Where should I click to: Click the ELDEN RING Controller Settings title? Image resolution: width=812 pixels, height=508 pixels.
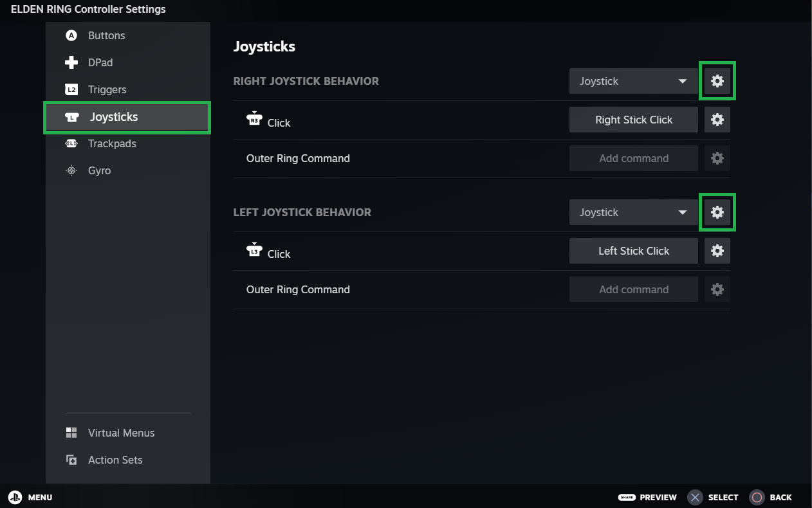[x=88, y=10]
